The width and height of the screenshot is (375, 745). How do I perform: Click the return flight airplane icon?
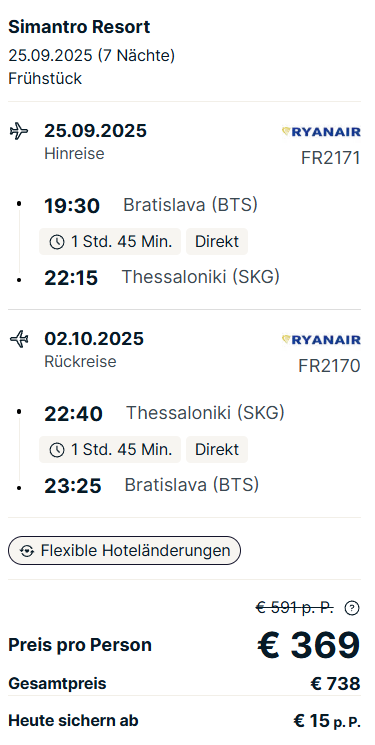click(19, 339)
